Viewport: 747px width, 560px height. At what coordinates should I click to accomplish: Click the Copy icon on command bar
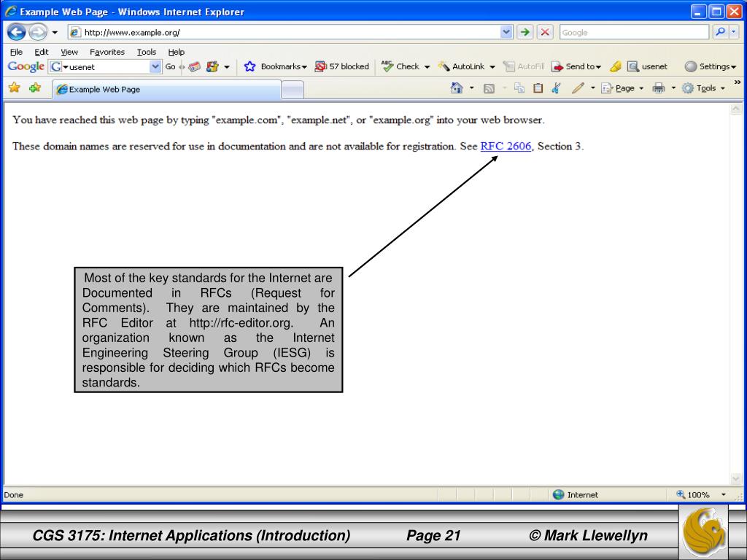point(519,88)
